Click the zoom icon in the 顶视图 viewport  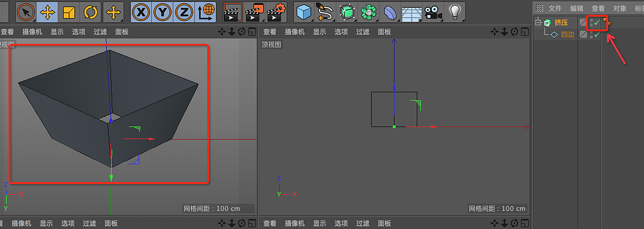click(x=505, y=32)
